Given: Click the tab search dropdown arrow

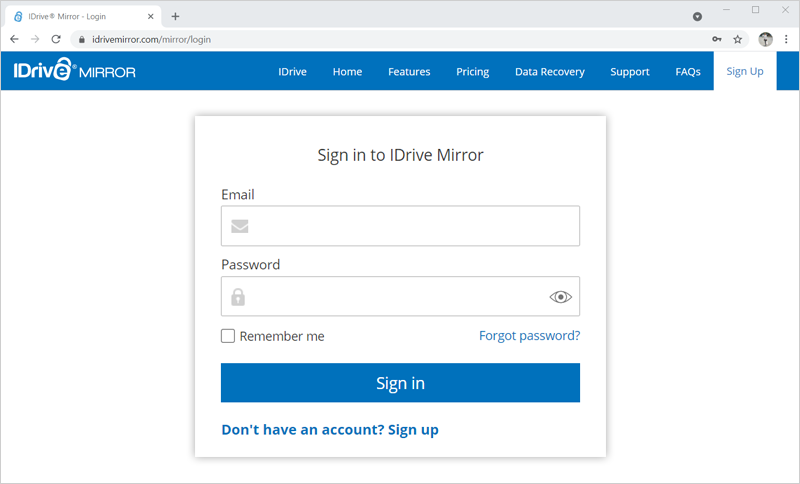Looking at the screenshot, I should tap(697, 16).
